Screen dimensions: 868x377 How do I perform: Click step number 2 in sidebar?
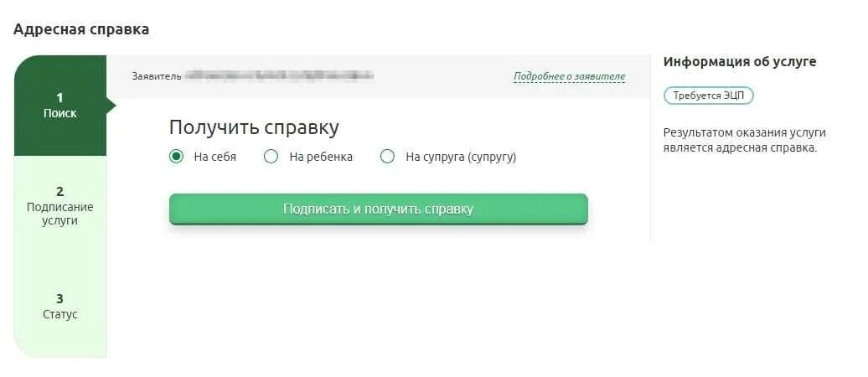tap(59, 192)
